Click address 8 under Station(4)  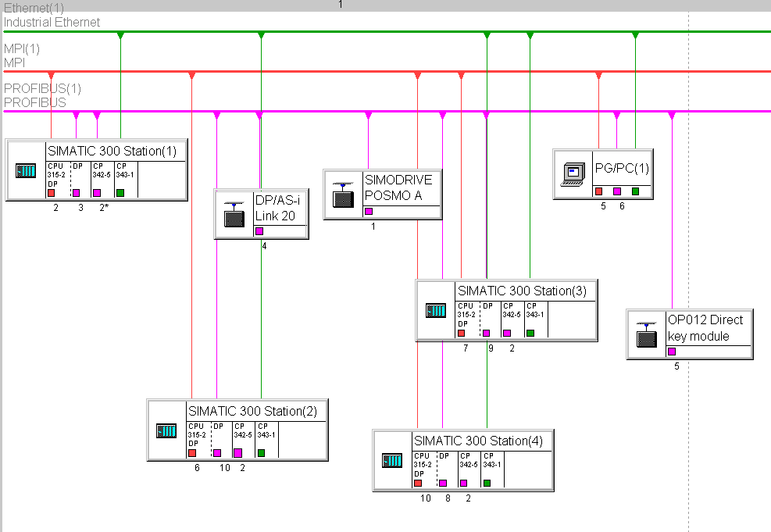[x=448, y=498]
